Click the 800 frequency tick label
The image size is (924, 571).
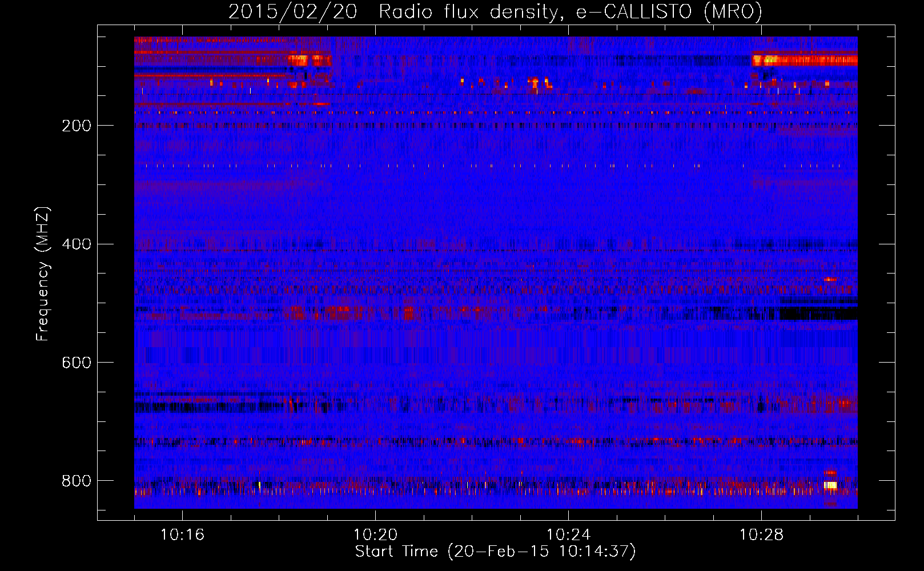point(76,481)
